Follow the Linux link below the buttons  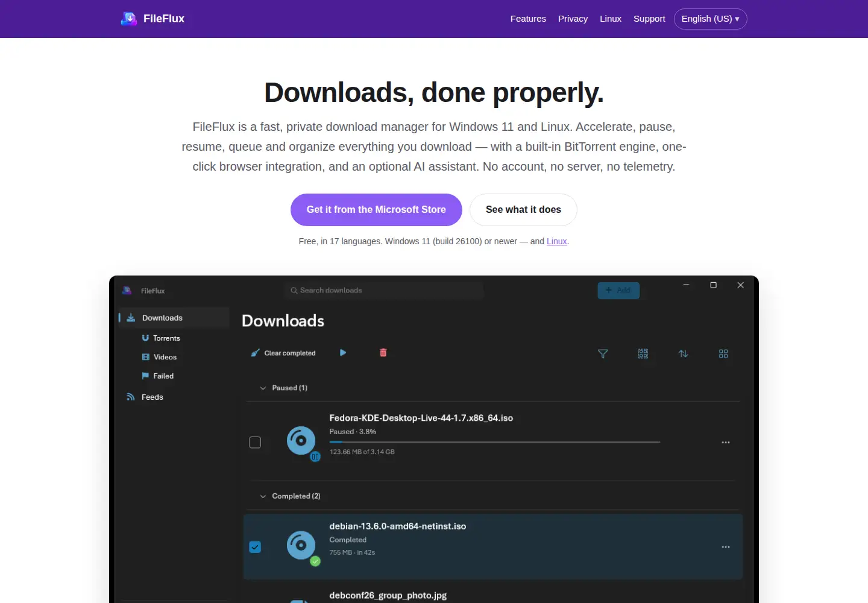coord(556,241)
